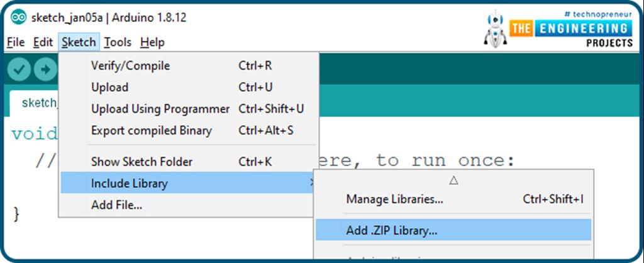This screenshot has height=263, width=644.
Task: Close the open Sketch menu
Action: [79, 42]
